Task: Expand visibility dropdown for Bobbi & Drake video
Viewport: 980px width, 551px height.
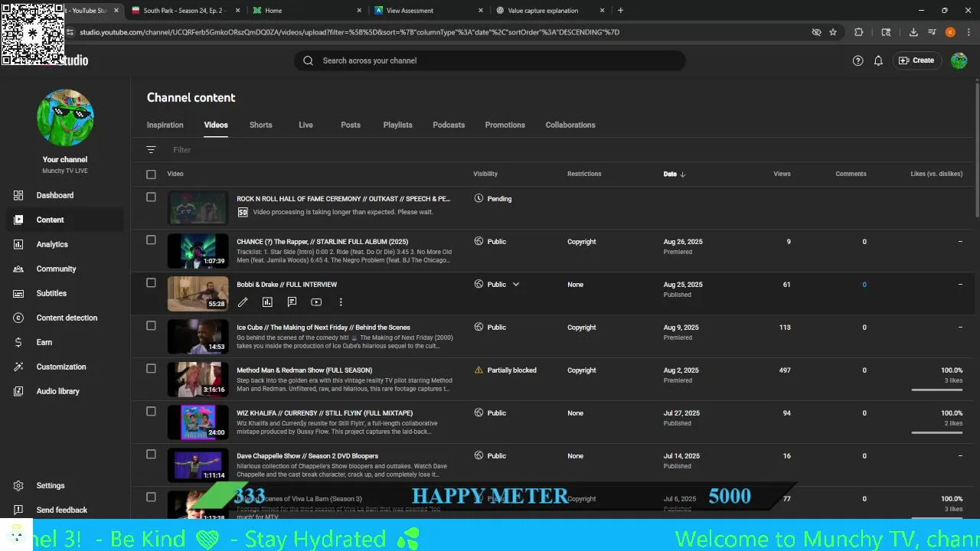Action: coord(516,284)
